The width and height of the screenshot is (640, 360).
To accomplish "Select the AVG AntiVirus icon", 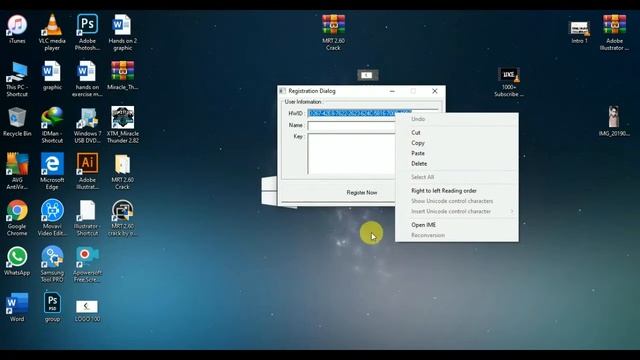I will point(17,164).
